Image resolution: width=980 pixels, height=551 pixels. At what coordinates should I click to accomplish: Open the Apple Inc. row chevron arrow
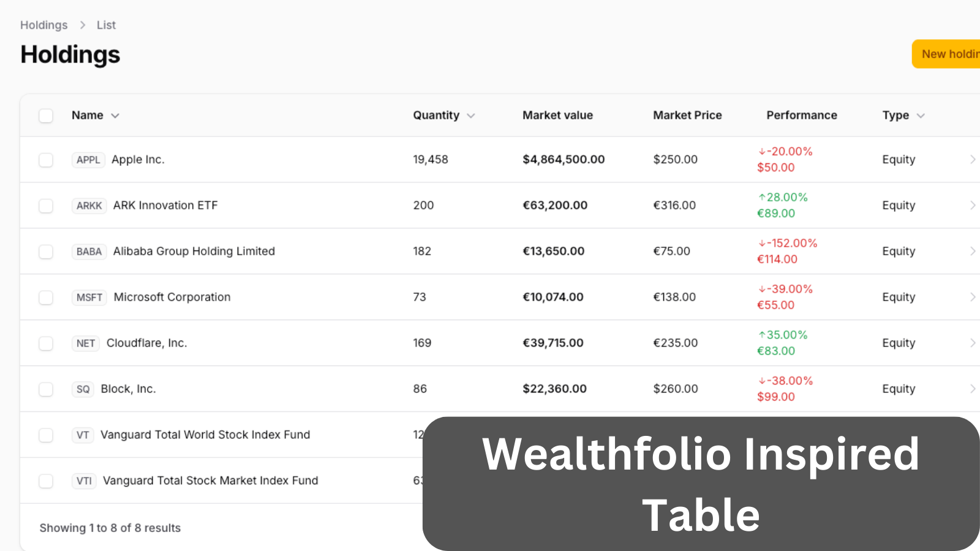[973, 159]
